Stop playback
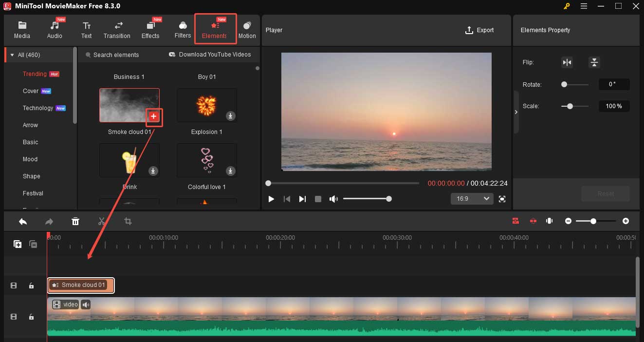644x342 pixels. (x=318, y=199)
